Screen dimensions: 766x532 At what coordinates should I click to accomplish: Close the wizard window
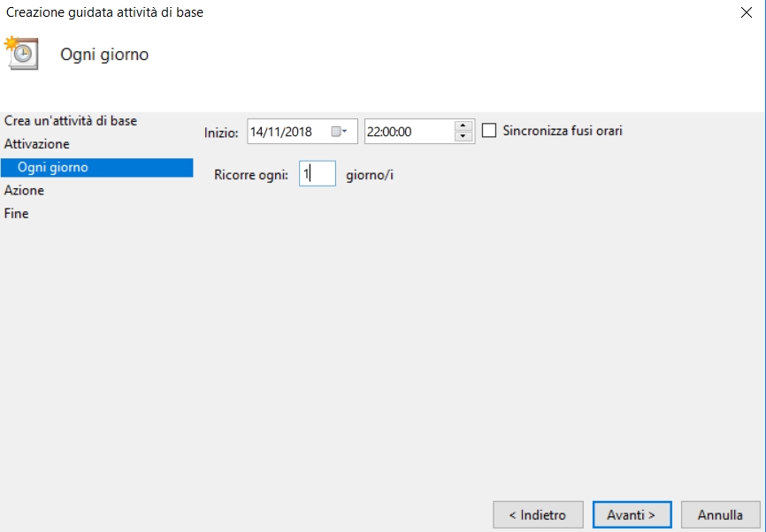pos(746,12)
